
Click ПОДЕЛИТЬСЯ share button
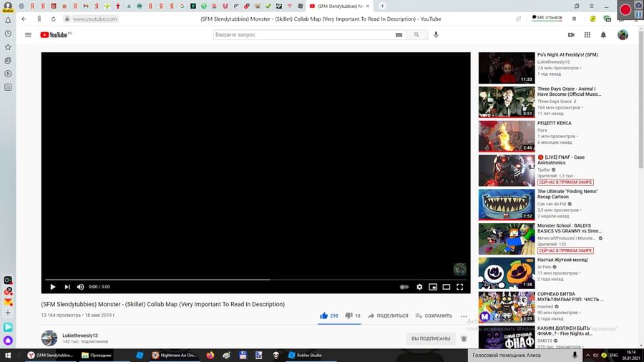tap(388, 315)
